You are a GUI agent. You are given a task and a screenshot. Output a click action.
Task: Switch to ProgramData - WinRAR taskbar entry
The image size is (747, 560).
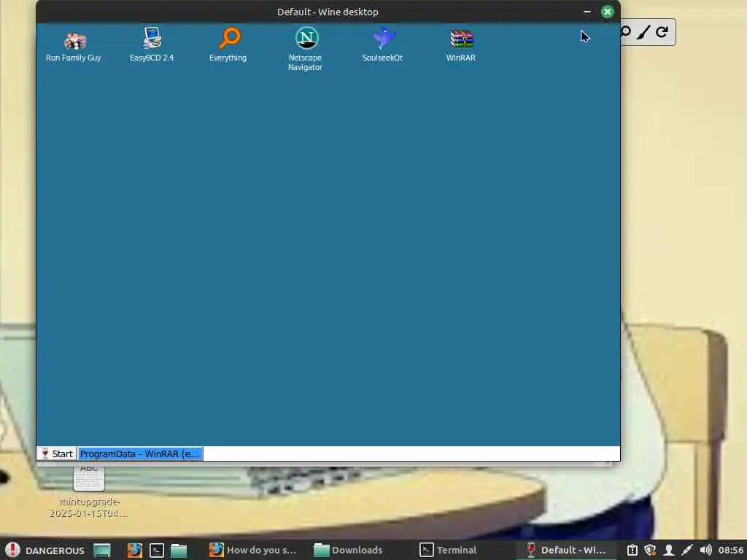tap(141, 454)
